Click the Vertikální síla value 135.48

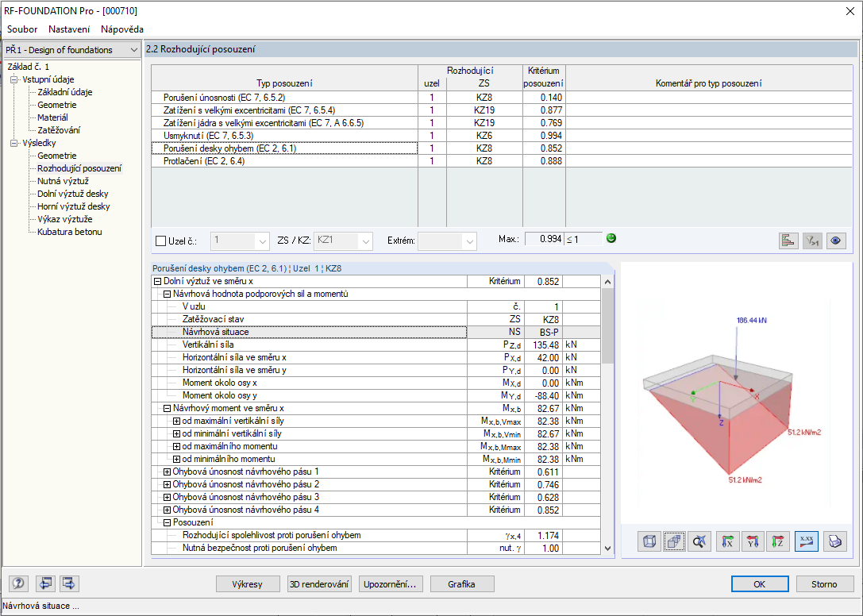pos(544,345)
